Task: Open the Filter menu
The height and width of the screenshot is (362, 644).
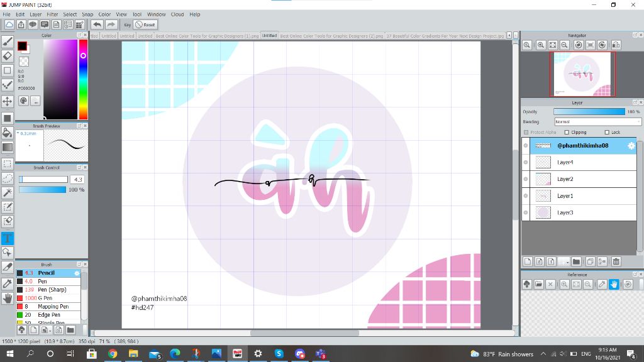Action: tap(53, 14)
